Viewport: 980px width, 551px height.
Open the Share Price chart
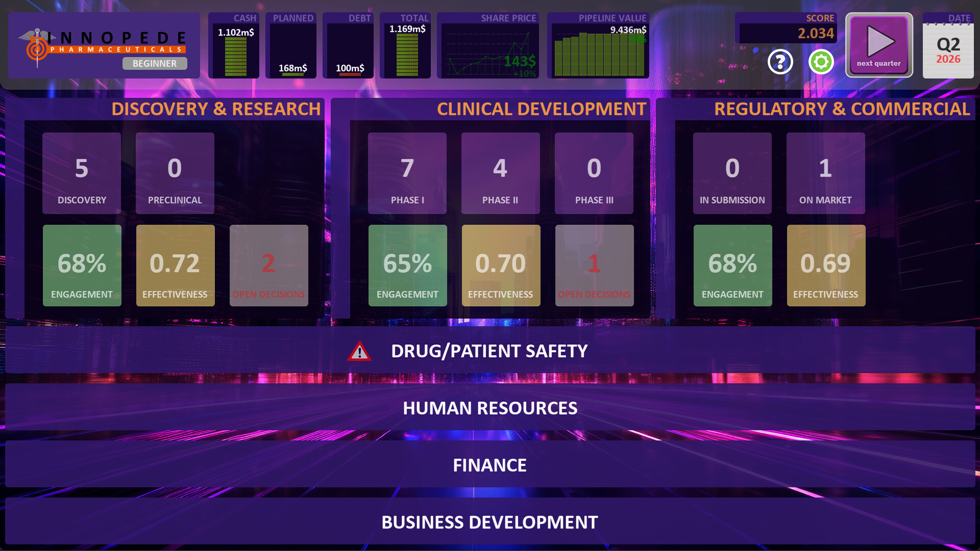pos(488,48)
